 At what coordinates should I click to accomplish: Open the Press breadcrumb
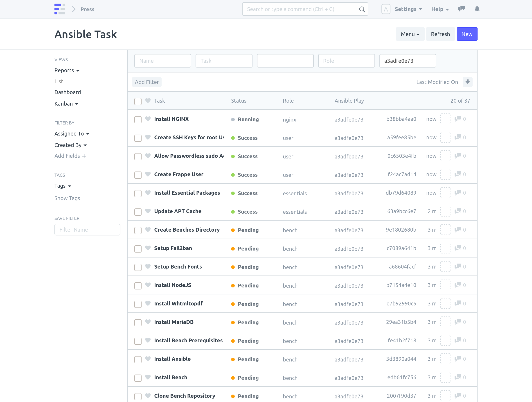(87, 9)
